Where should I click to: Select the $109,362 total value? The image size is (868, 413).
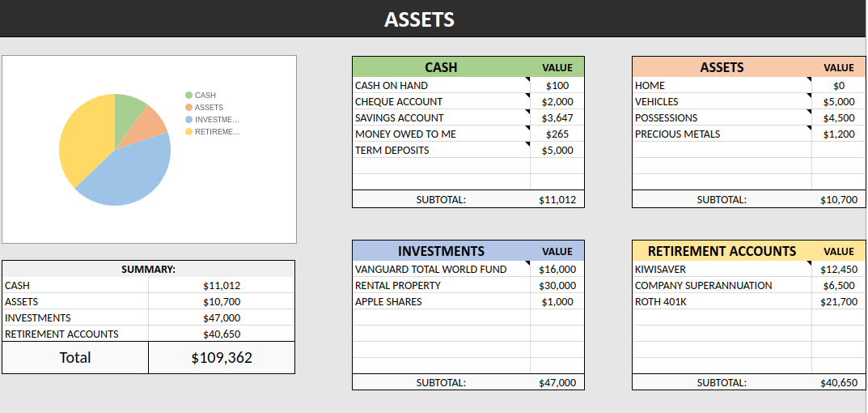(x=222, y=358)
